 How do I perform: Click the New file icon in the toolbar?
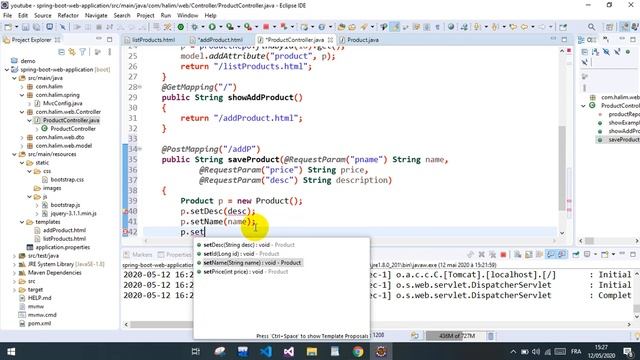tap(8, 27)
